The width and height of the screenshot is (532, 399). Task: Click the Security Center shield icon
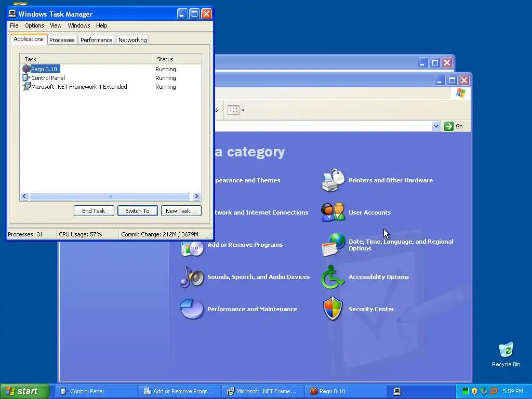point(333,309)
